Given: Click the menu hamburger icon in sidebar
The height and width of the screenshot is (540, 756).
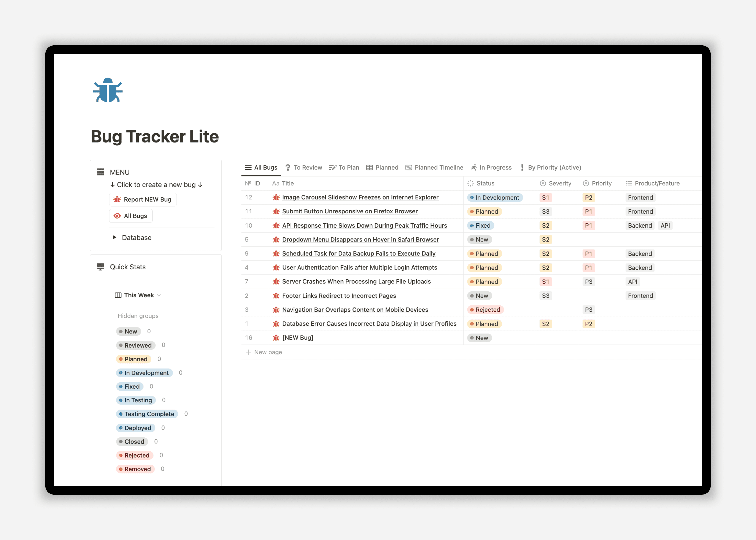Looking at the screenshot, I should coord(100,172).
